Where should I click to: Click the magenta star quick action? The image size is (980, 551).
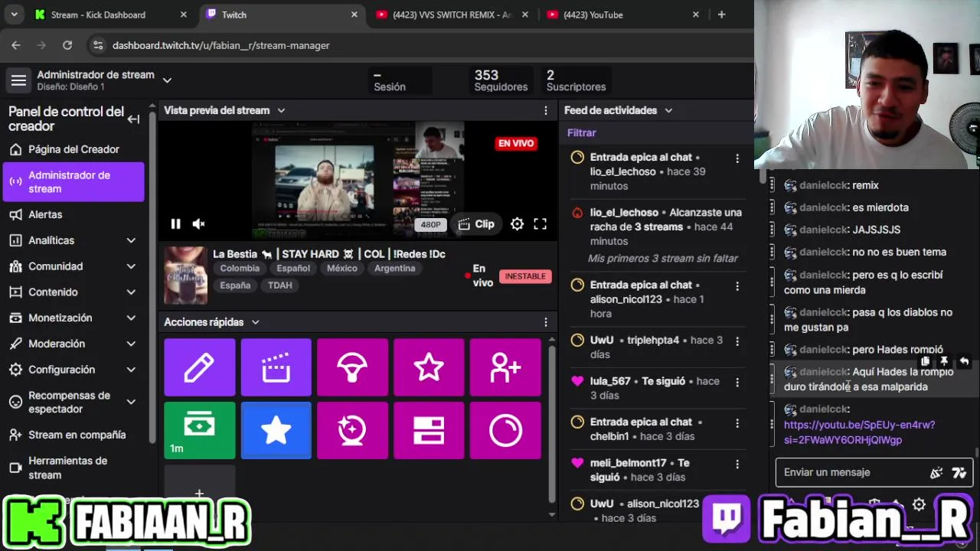pos(429,367)
